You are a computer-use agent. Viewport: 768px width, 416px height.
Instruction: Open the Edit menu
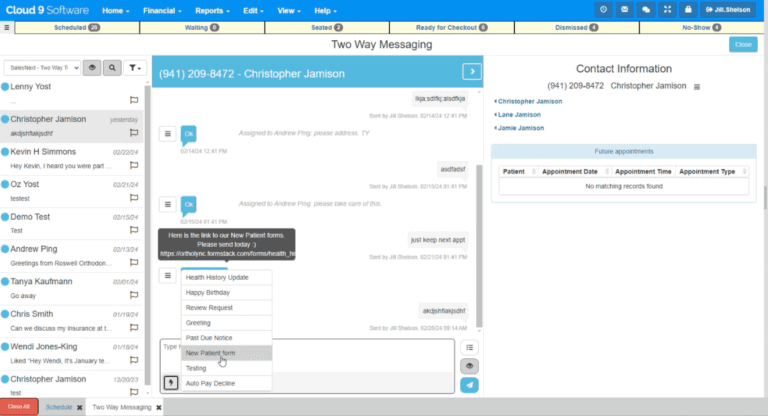[x=253, y=10]
